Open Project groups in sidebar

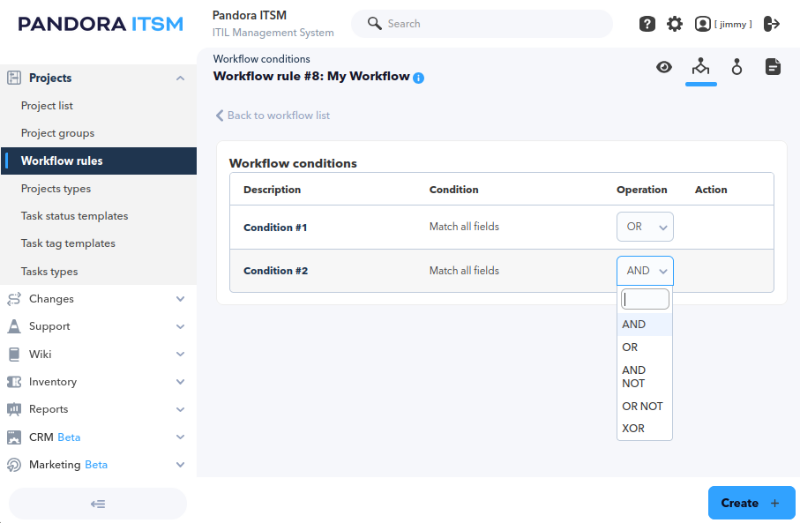click(x=58, y=133)
